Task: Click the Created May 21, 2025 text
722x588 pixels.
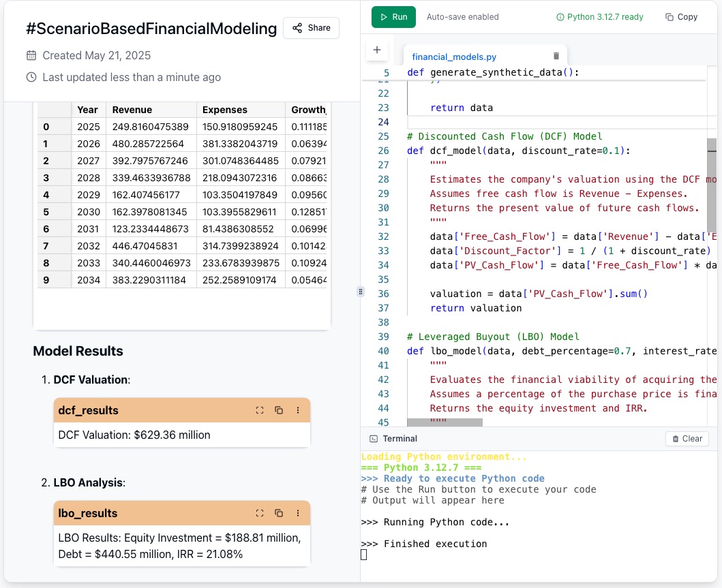Action: click(x=97, y=56)
